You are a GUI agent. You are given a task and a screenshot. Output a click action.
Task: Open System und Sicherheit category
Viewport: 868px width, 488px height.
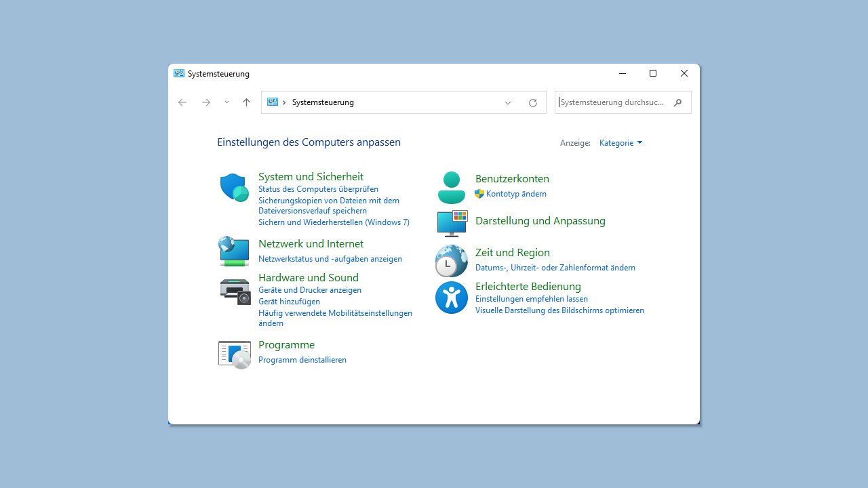tap(311, 177)
